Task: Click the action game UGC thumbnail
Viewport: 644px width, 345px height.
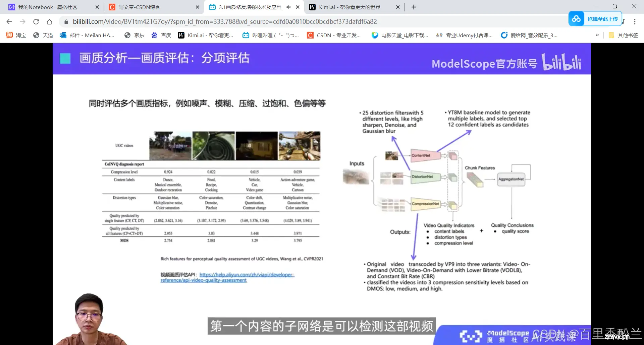Action: pos(300,146)
